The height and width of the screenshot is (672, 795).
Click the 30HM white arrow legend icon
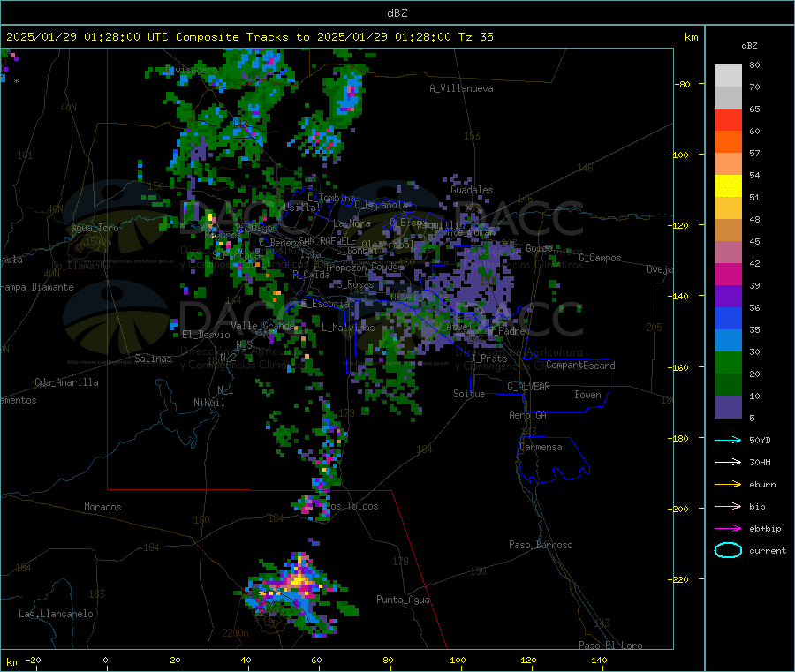tap(728, 462)
